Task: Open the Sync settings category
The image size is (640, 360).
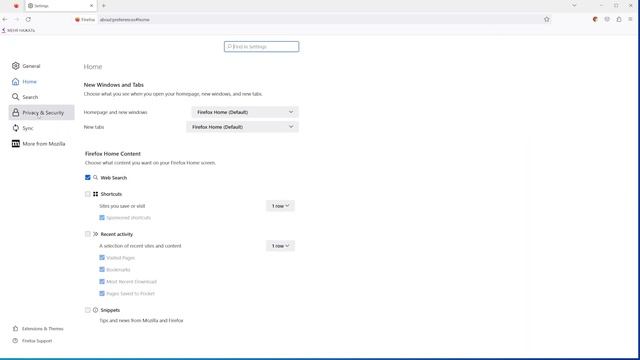Action: tap(41, 128)
